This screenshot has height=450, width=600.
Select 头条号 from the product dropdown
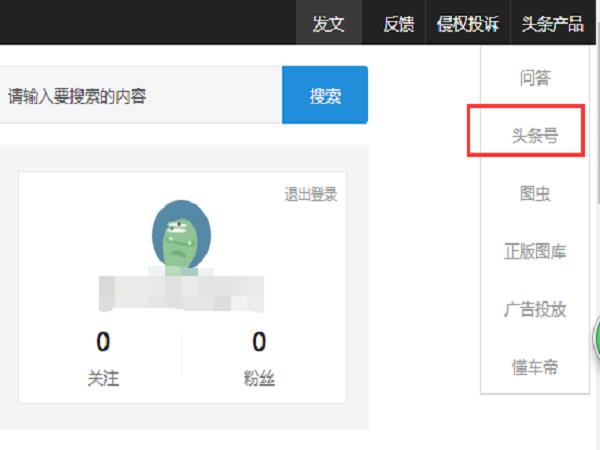535,135
